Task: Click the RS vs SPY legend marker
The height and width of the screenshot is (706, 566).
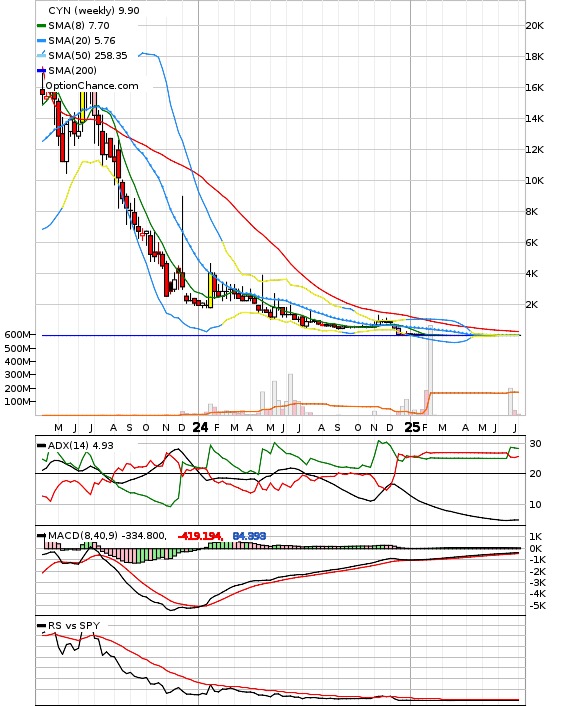Action: [x=41, y=626]
